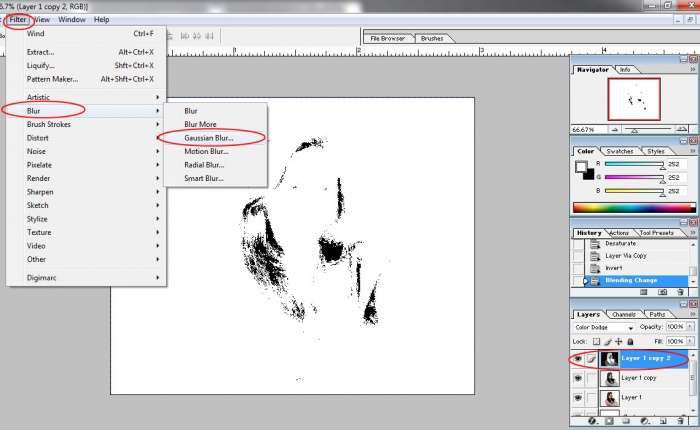Viewport: 700px width, 430px height.
Task: Create new snapshot in History panel
Action: [x=662, y=292]
